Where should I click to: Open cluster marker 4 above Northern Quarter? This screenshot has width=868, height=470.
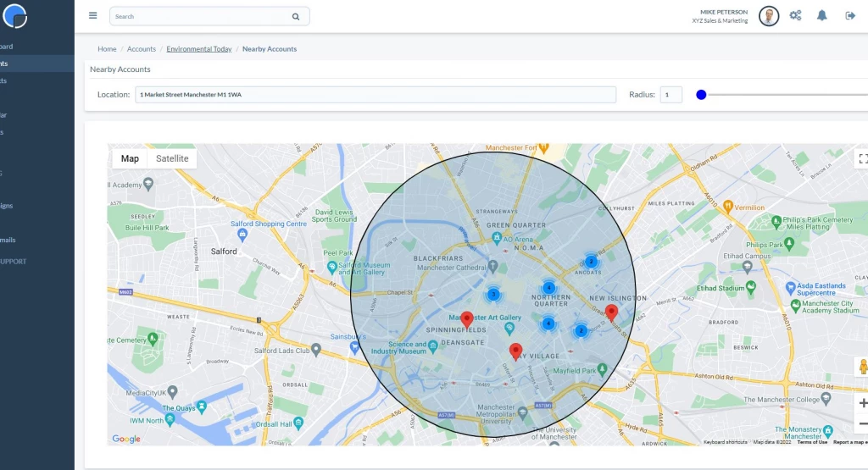(x=548, y=288)
